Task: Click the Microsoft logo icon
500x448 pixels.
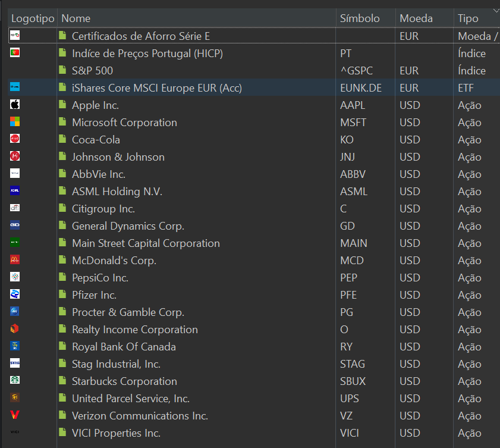Action: pos(15,121)
